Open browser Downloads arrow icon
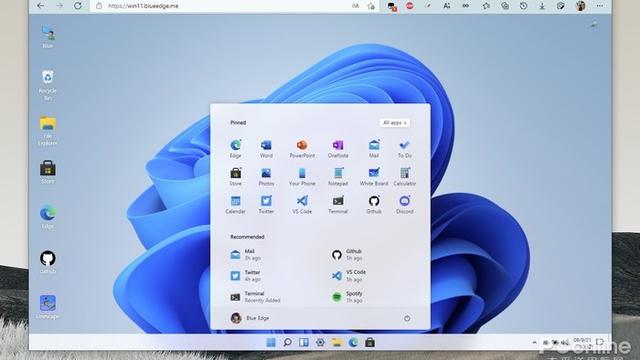The image size is (640, 360). [542, 6]
